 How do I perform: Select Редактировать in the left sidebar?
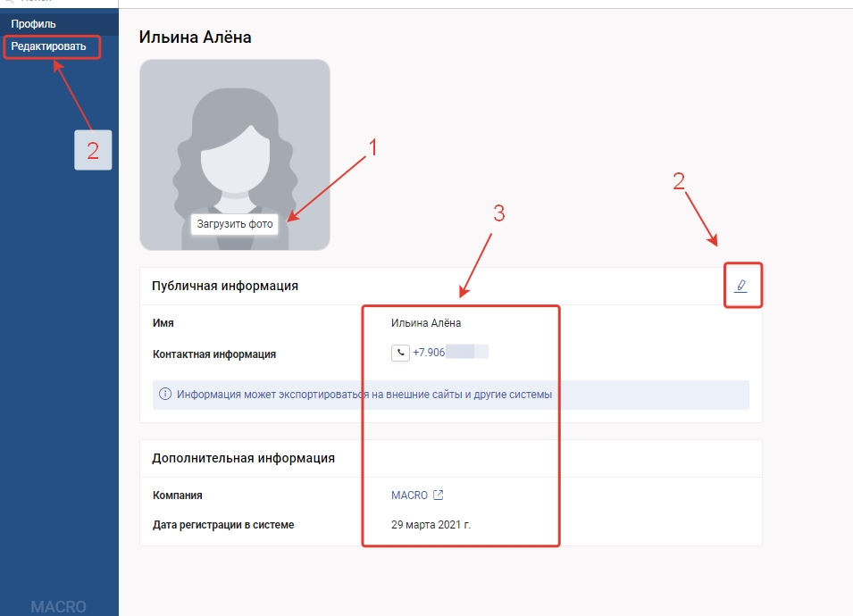[x=48, y=46]
